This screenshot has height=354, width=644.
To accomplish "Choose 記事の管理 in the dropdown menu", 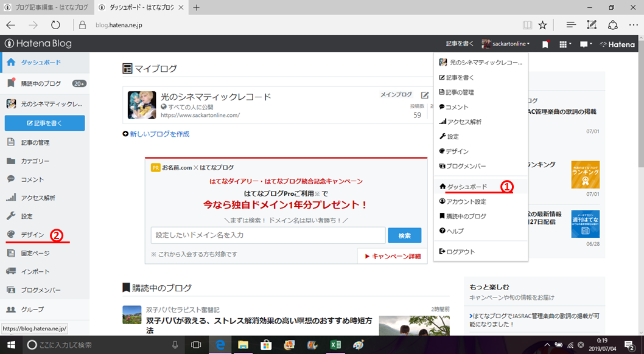I will (x=480, y=92).
